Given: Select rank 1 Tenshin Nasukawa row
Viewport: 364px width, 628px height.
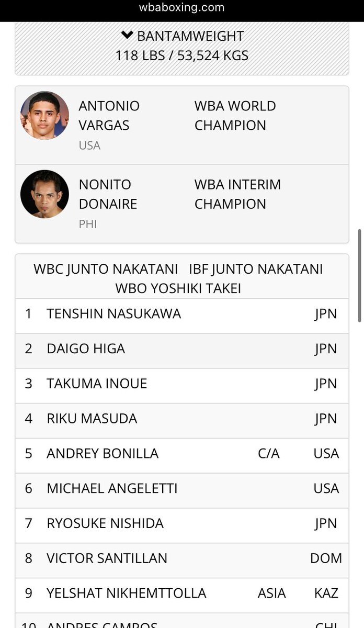Looking at the screenshot, I should coord(182,314).
